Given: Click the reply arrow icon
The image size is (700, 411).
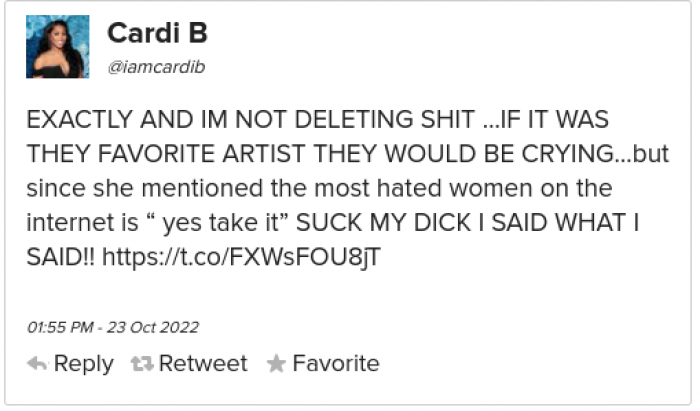Looking at the screenshot, I should [37, 364].
